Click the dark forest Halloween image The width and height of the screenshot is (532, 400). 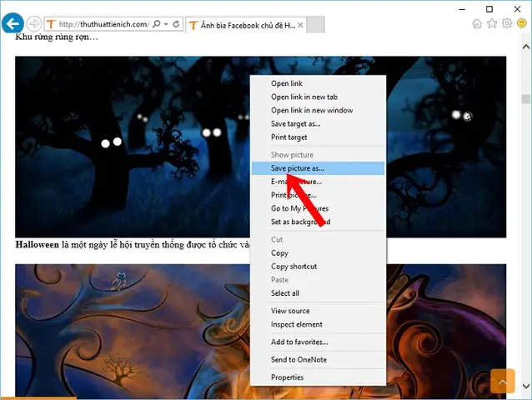click(133, 147)
